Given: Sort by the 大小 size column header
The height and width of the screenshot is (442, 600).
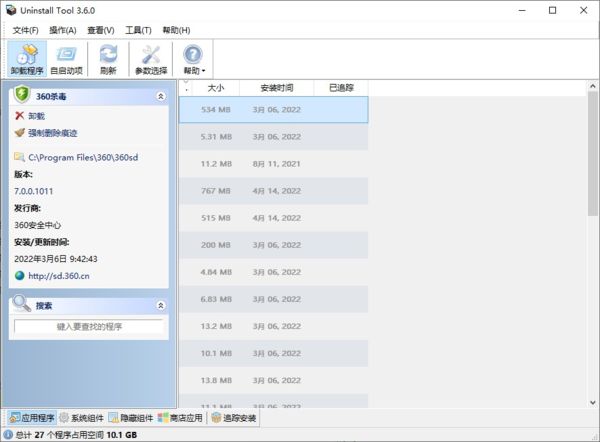Looking at the screenshot, I should (x=215, y=88).
